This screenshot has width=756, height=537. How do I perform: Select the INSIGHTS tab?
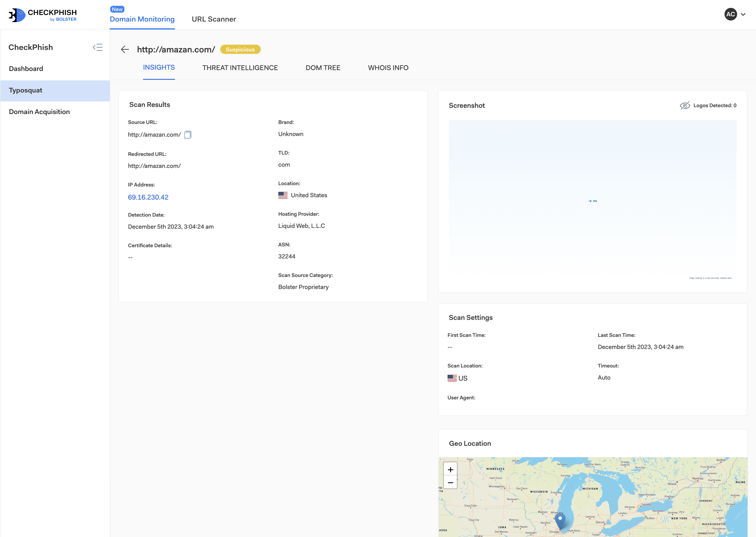[159, 68]
